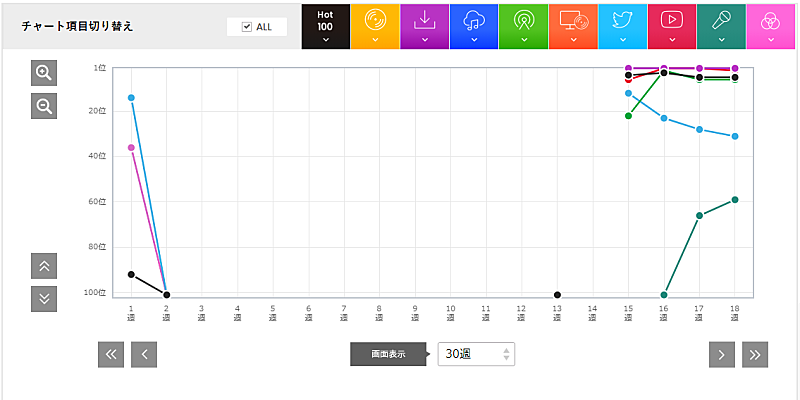Zoom out on the chart graph
Image resolution: width=800 pixels, height=400 pixels.
pos(44,106)
